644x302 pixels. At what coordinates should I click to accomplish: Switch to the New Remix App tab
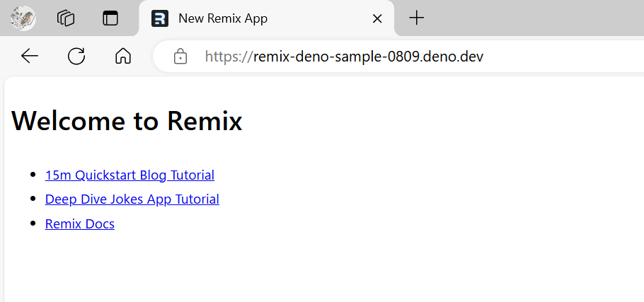coord(266,18)
